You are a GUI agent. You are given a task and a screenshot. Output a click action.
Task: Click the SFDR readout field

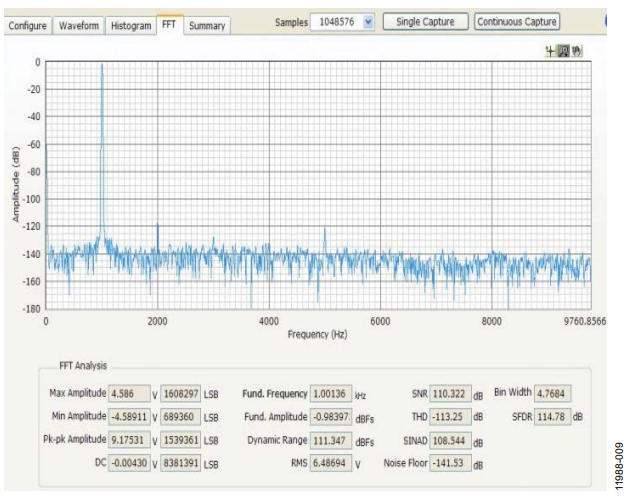[x=552, y=417]
